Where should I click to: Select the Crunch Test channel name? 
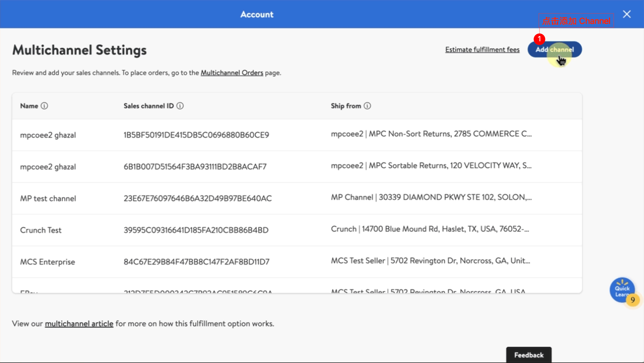point(41,230)
